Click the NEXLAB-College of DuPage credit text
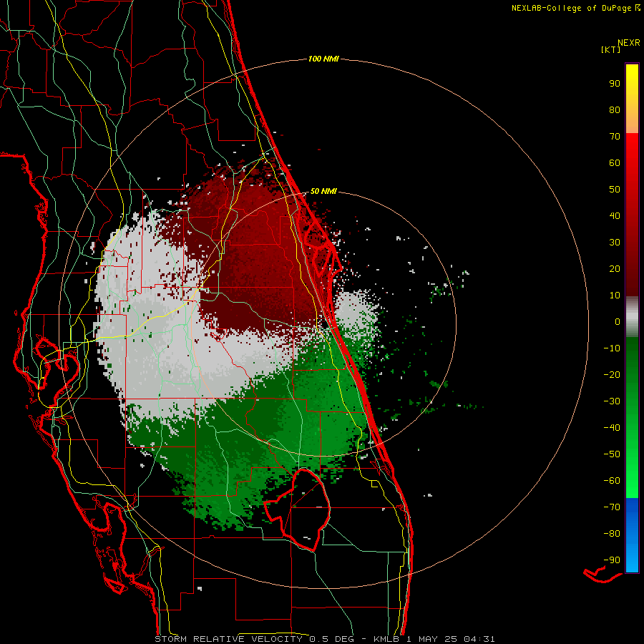This screenshot has height=644, width=644. coord(571,8)
